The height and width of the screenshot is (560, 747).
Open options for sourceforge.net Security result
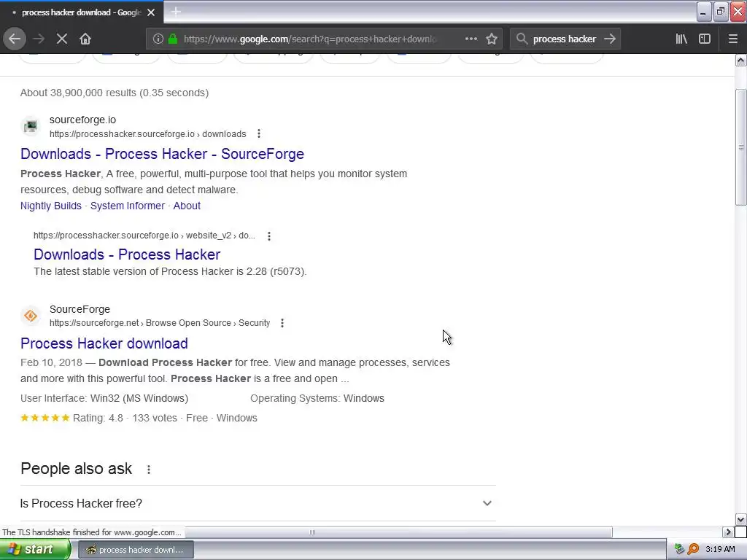[282, 323]
